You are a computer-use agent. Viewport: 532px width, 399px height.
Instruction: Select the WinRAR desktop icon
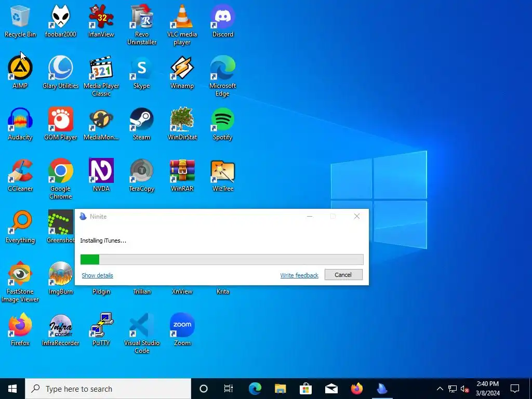tap(182, 176)
